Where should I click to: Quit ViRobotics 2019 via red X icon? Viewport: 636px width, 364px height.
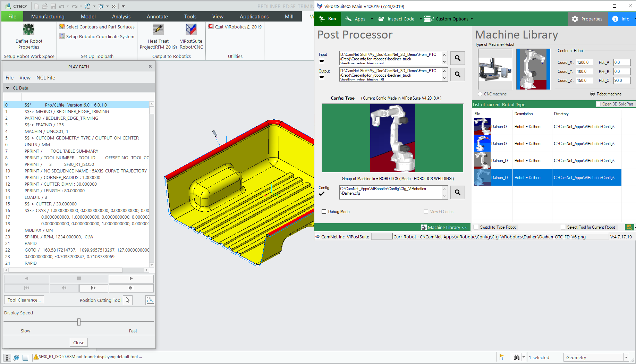click(x=211, y=26)
